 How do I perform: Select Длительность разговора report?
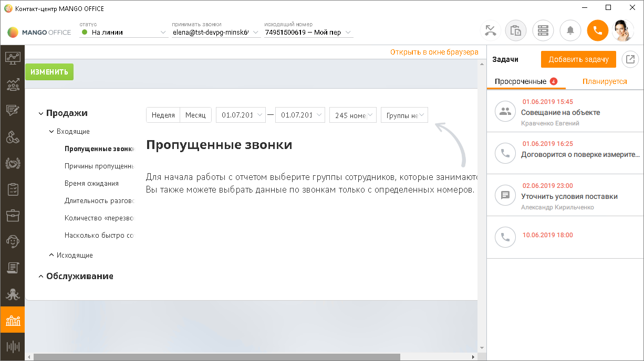coord(99,200)
